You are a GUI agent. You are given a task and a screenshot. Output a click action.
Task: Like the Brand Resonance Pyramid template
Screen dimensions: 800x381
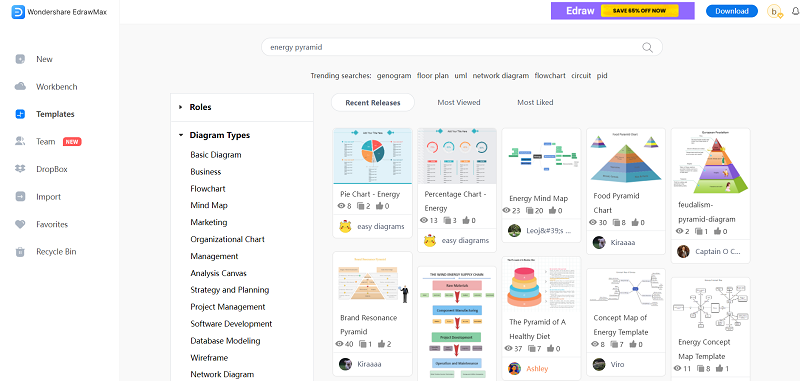pyautogui.click(x=381, y=344)
